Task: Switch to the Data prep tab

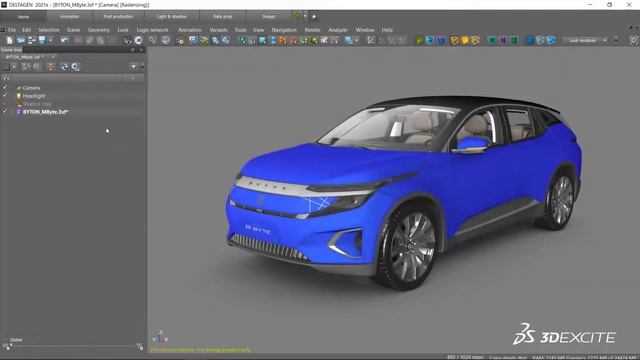Action: 222,17
